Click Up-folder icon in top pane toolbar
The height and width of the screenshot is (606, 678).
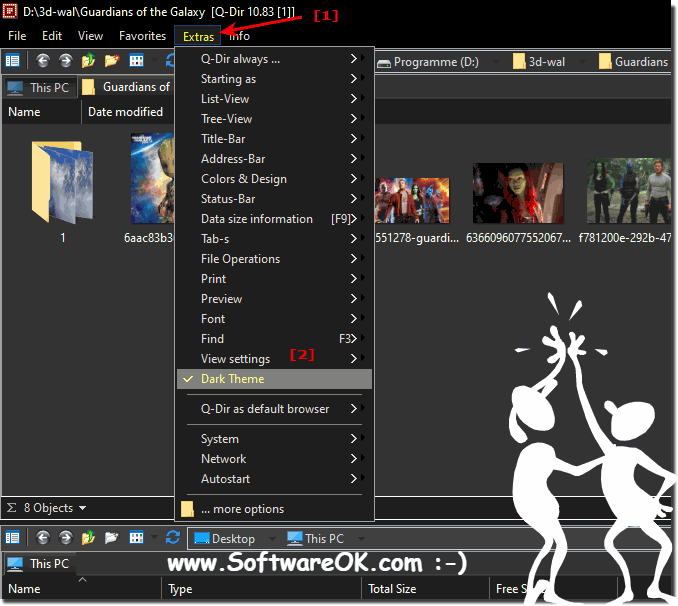(88, 61)
